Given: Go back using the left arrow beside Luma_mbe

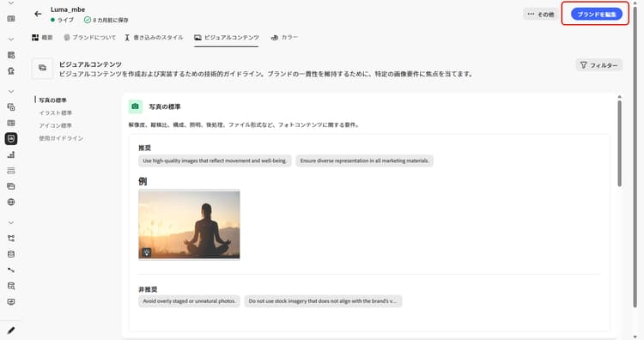Looking at the screenshot, I should point(38,14).
